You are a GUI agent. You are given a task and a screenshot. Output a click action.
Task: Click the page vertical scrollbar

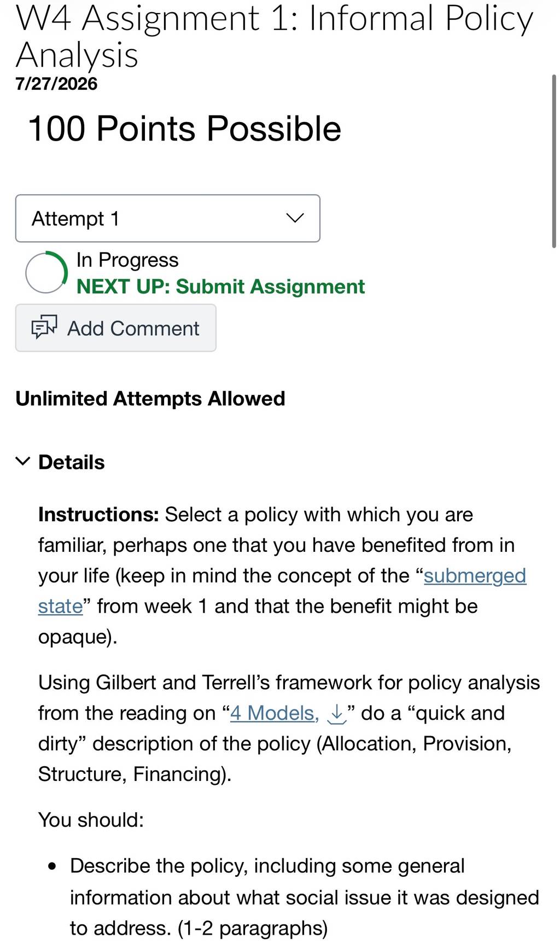click(x=553, y=161)
